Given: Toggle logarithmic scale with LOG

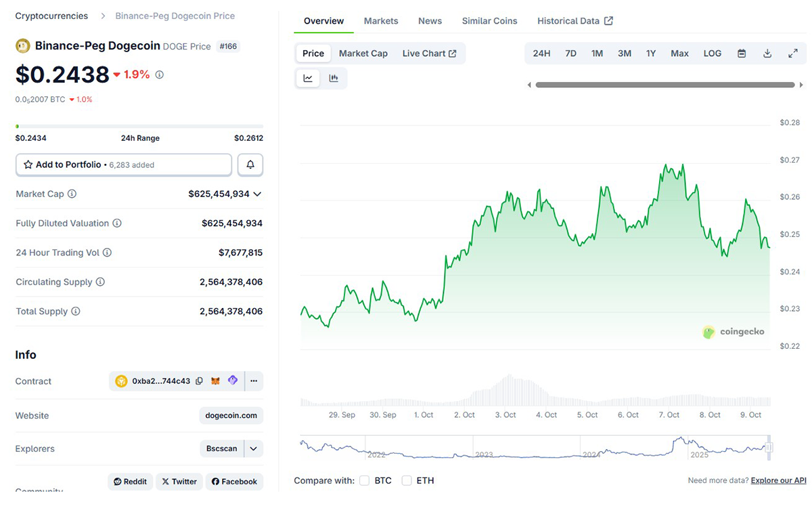Looking at the screenshot, I should click(x=712, y=53).
